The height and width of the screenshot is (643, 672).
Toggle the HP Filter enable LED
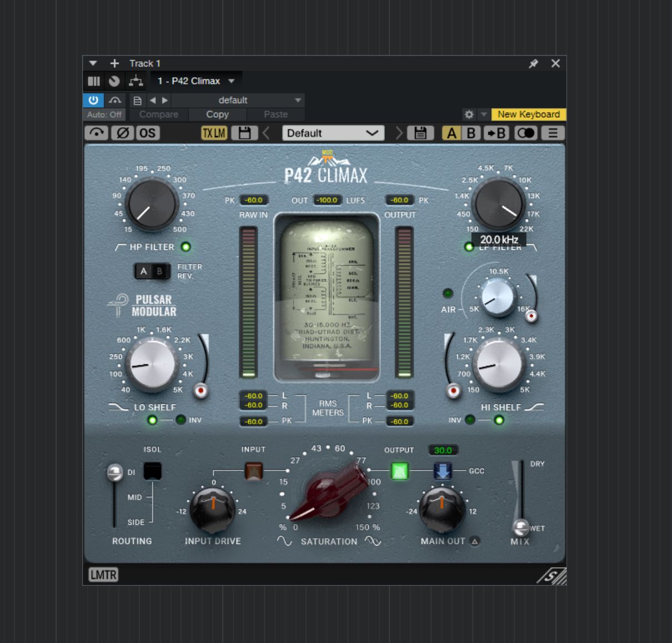click(186, 247)
